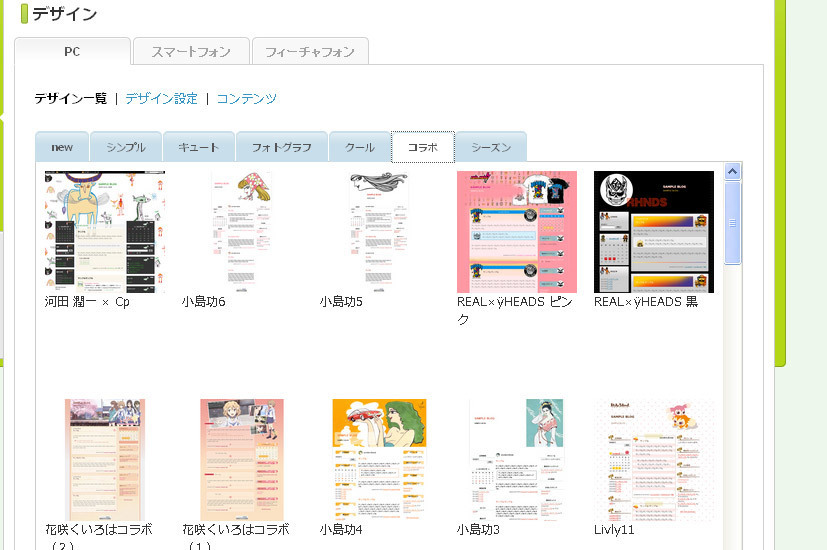This screenshot has height=550, width=827.
Task: Choose the 小島功6 design thumbnail
Action: click(242, 231)
